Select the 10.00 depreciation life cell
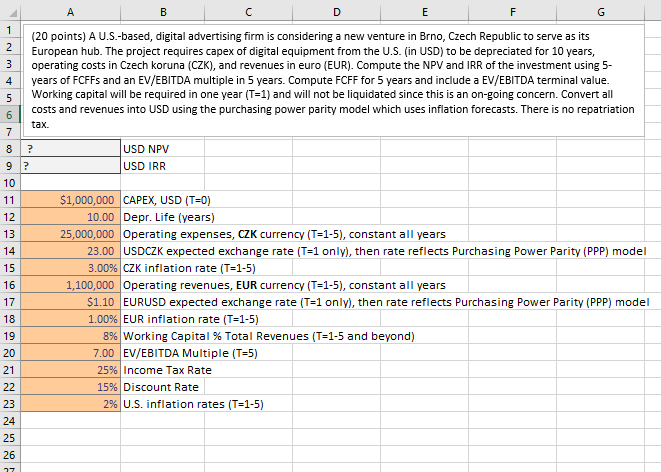Viewport: 661px width, 472px height. (x=70, y=217)
